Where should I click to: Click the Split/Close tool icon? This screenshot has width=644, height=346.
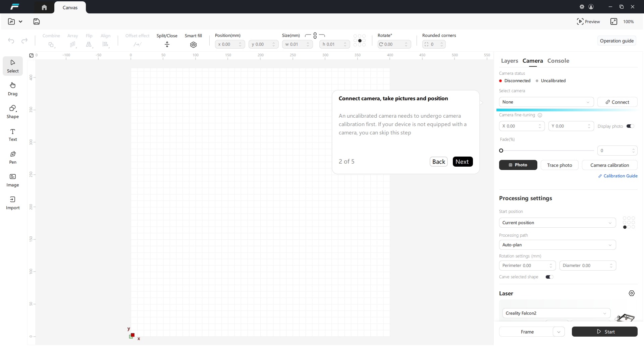pyautogui.click(x=167, y=44)
